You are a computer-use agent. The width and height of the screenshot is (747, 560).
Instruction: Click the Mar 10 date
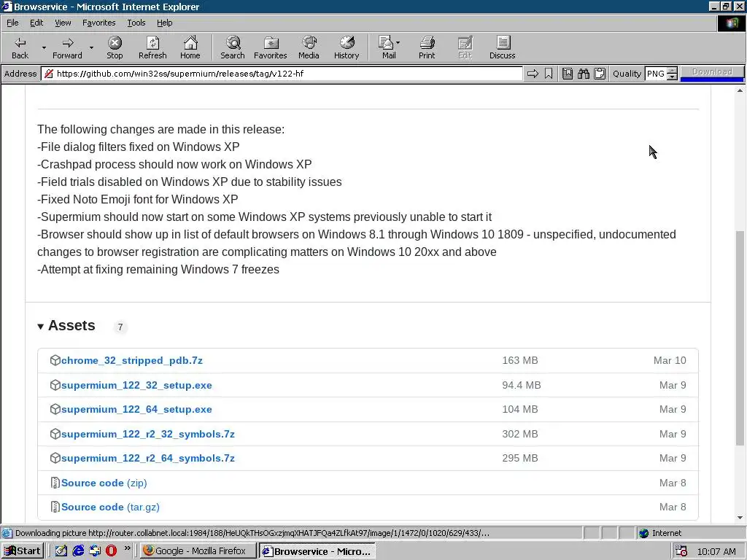[x=670, y=360]
